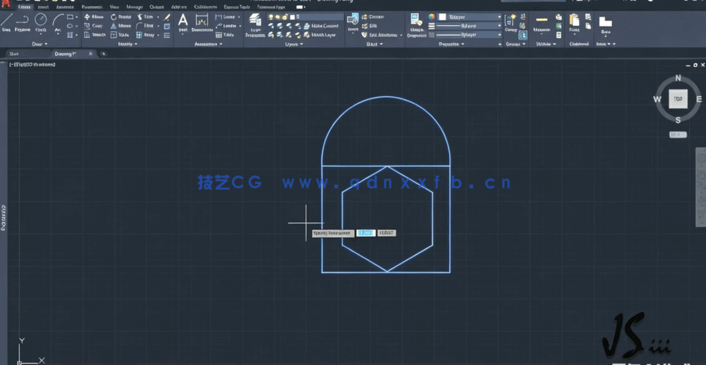Activate the Mirror tool
Image resolution: width=706 pixels, height=365 pixels.
tap(121, 26)
